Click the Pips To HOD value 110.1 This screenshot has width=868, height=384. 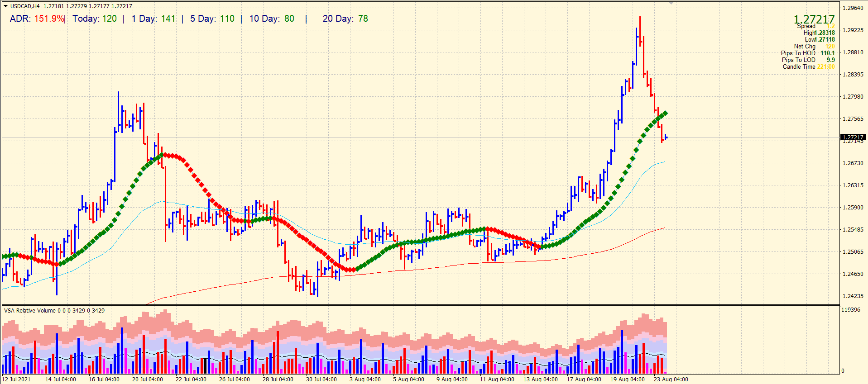coord(828,53)
